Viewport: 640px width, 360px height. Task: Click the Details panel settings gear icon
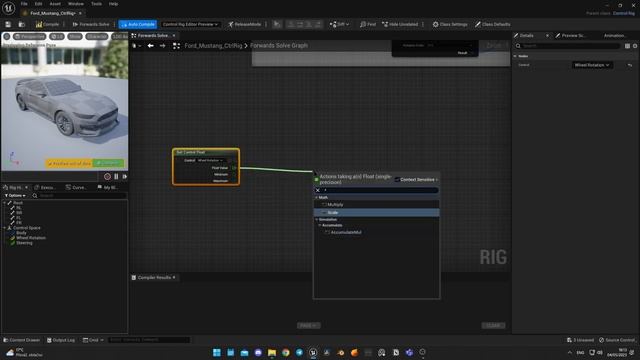635,46
